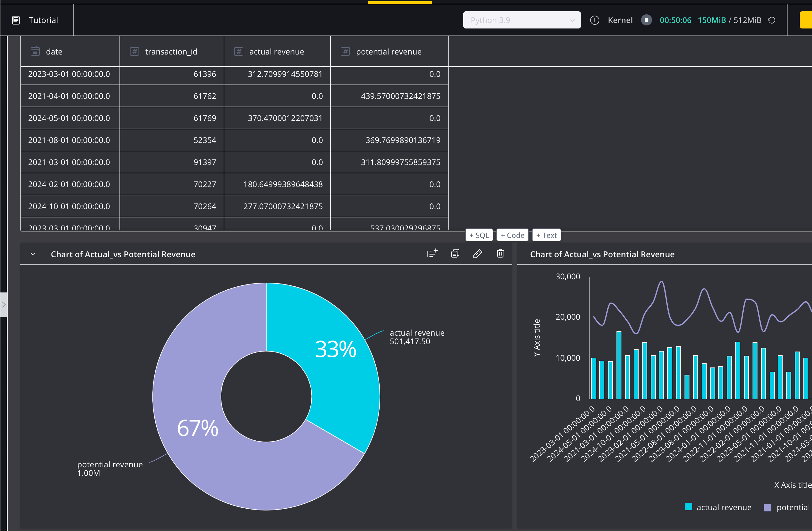The image size is (812, 531).
Task: Click the cyan actual revenue legend swatch
Action: pos(688,507)
